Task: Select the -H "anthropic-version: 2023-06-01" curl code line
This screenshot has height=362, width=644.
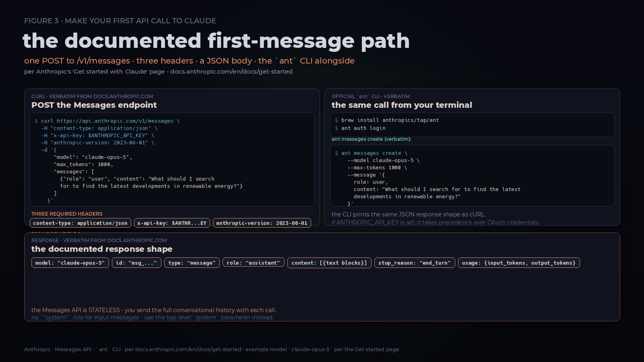Action: click(x=97, y=143)
